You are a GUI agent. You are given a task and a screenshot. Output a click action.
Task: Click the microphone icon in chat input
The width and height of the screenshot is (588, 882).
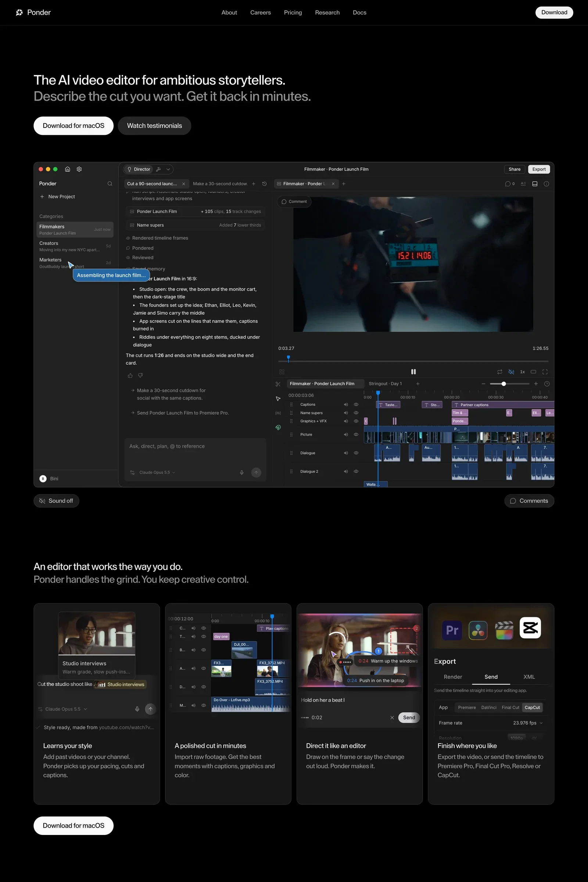coord(242,473)
